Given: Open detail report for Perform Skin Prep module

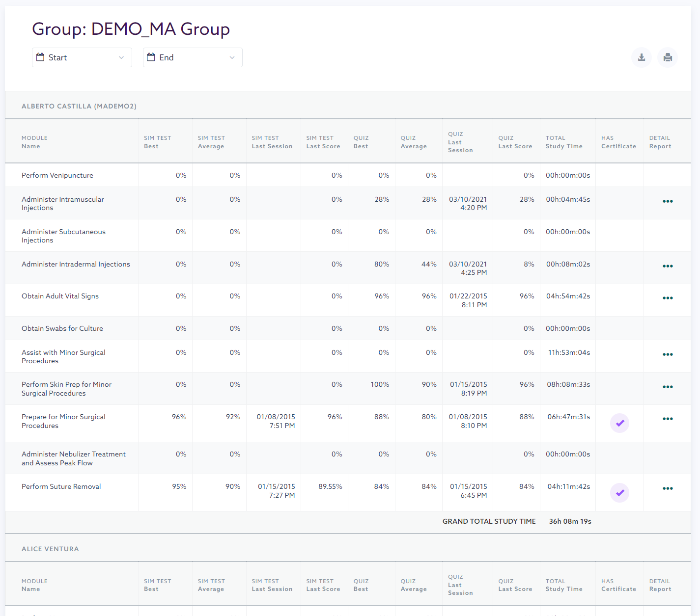Looking at the screenshot, I should pos(668,387).
